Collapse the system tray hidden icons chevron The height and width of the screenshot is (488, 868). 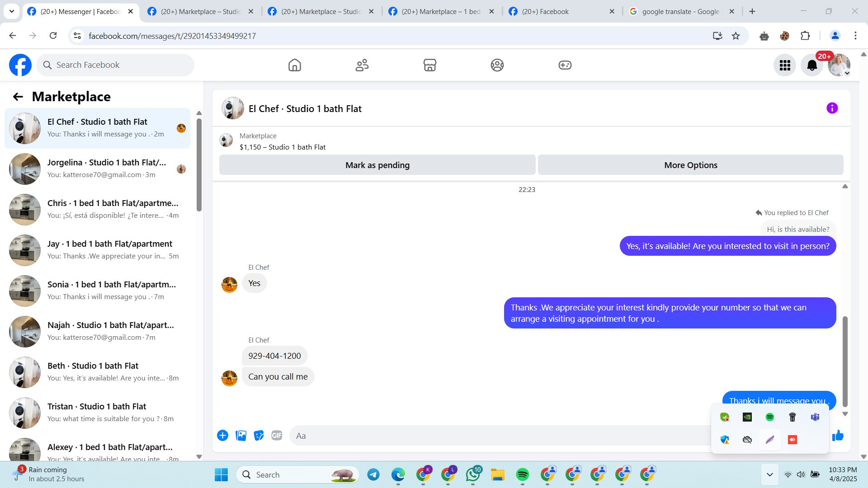click(769, 474)
